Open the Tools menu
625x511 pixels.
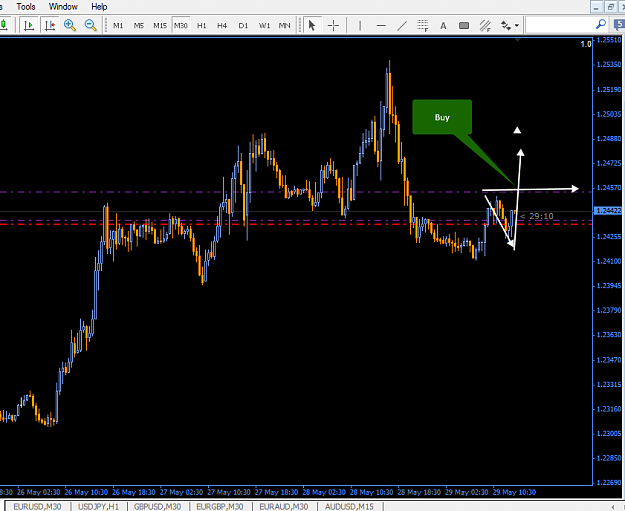coord(26,7)
